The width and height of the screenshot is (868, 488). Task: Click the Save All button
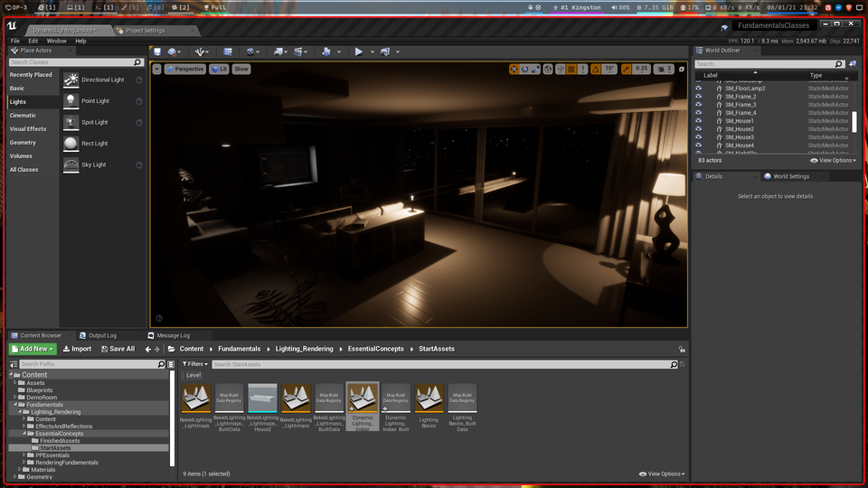(118, 349)
